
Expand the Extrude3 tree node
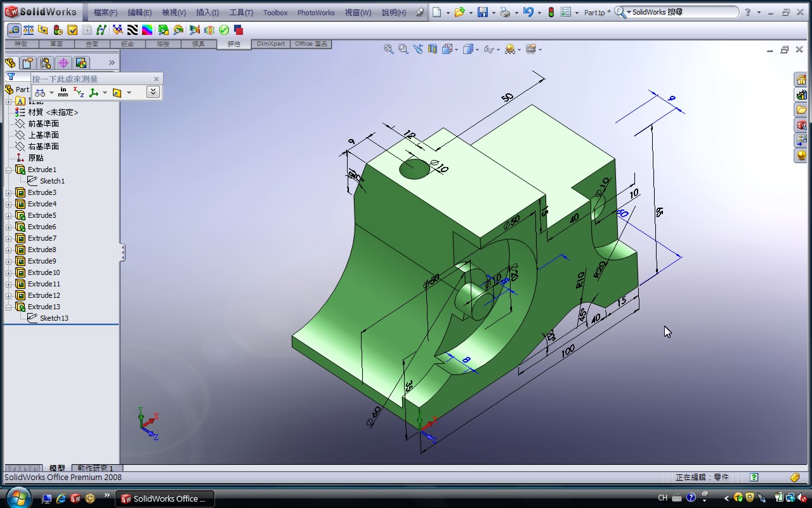click(9, 192)
